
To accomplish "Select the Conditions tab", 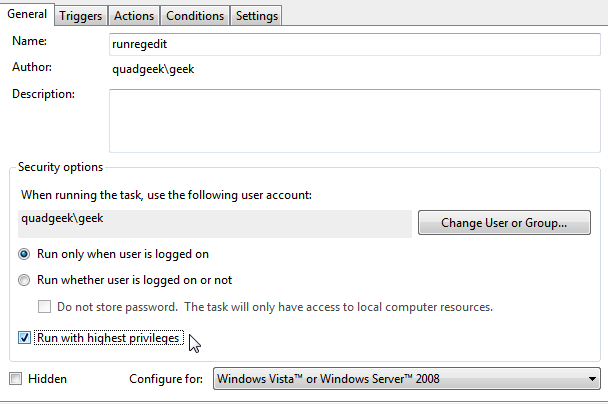I will pyautogui.click(x=195, y=16).
